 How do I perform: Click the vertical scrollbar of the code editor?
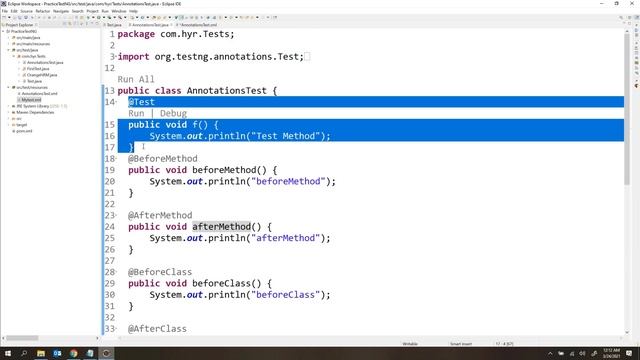point(627,110)
